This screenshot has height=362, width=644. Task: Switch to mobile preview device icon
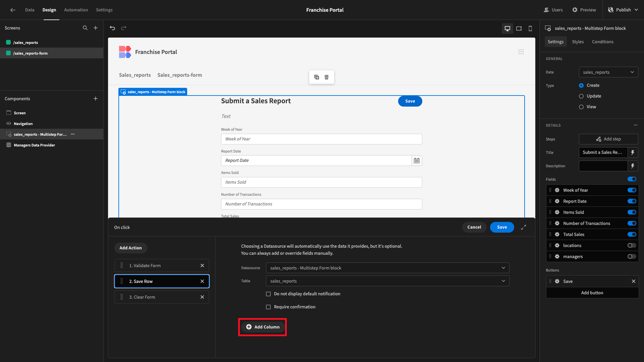tap(530, 28)
